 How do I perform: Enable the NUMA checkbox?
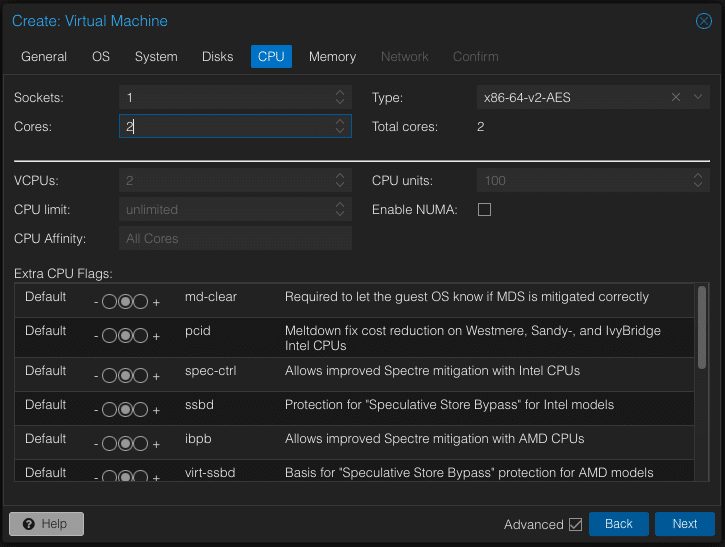tap(484, 209)
